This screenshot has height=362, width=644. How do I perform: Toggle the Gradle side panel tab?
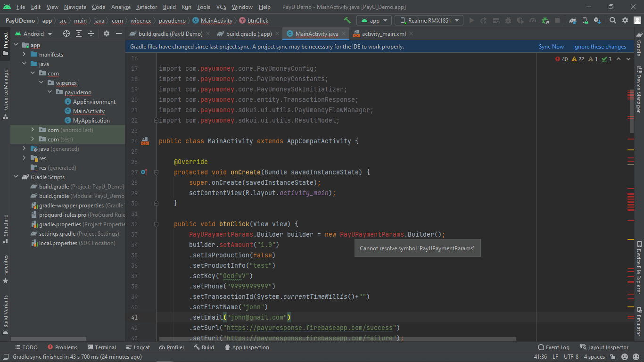click(639, 44)
